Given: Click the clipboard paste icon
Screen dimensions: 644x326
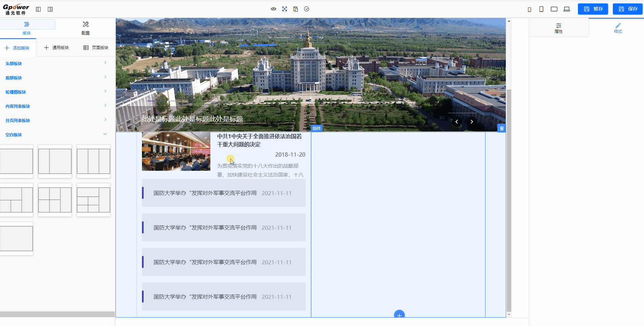Looking at the screenshot, I should tap(295, 9).
